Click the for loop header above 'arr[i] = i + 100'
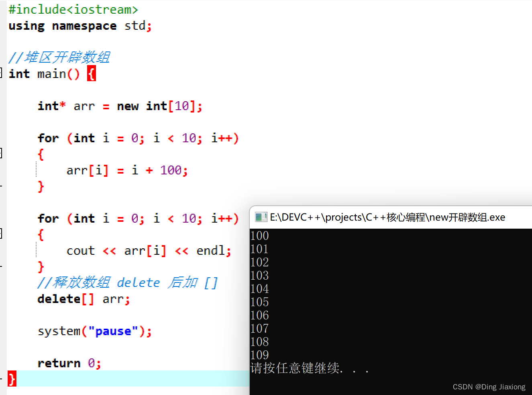Viewport: 532px width, 395px height. [x=139, y=138]
